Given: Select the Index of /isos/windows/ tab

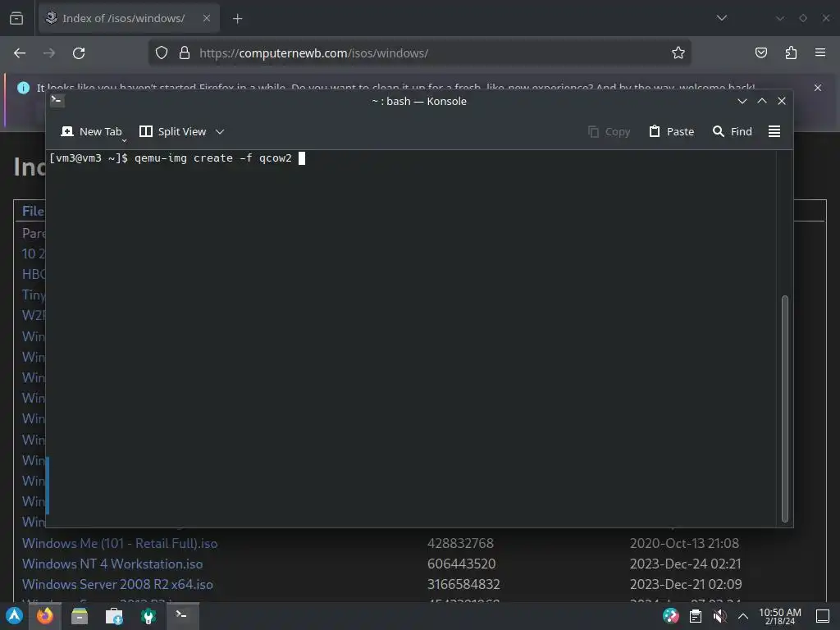Looking at the screenshot, I should (x=129, y=18).
